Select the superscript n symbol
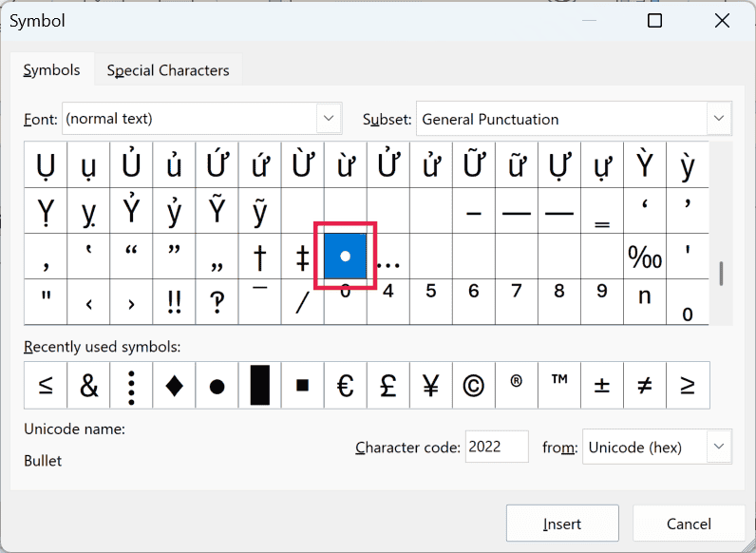Image resolution: width=756 pixels, height=553 pixels. 645,302
